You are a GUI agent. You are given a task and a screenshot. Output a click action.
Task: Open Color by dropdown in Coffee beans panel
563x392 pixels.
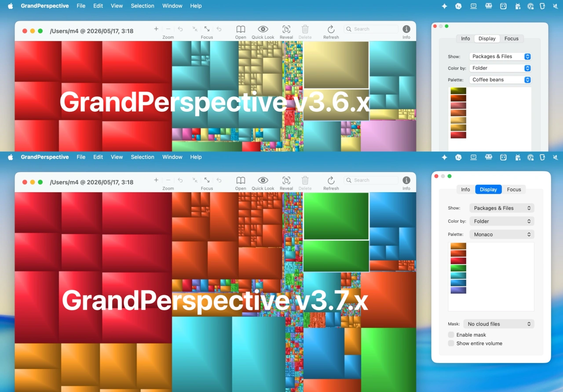(x=500, y=68)
